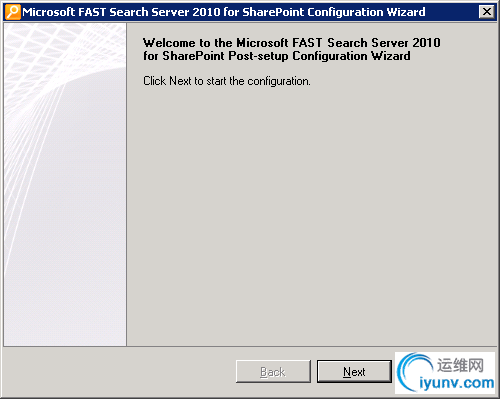Screen dimensions: 500x399
Task: Click Next to start the configuration
Action: [354, 371]
